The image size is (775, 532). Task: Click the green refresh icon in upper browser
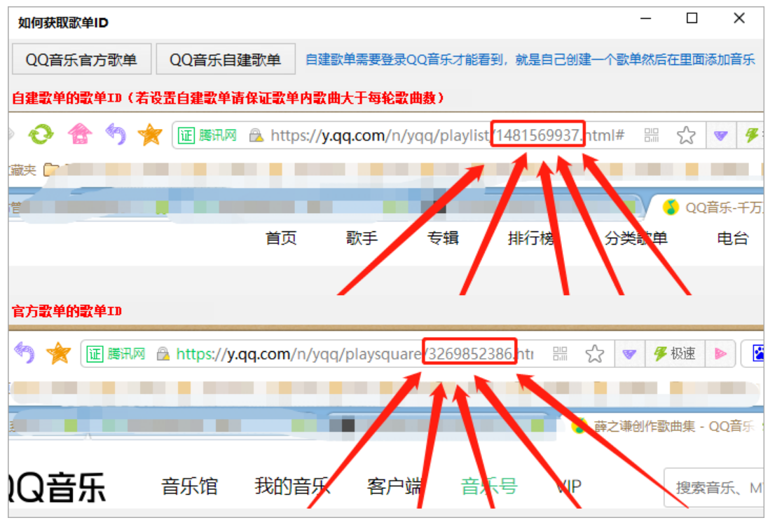click(41, 135)
